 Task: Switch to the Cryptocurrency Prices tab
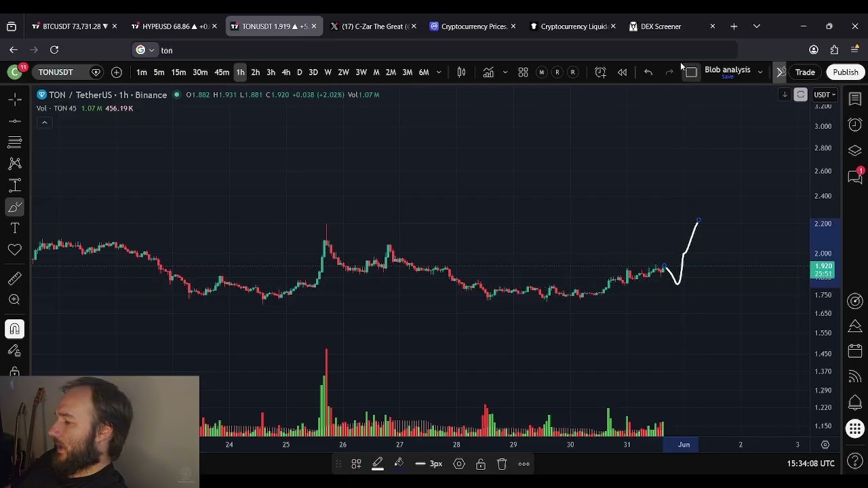[473, 26]
